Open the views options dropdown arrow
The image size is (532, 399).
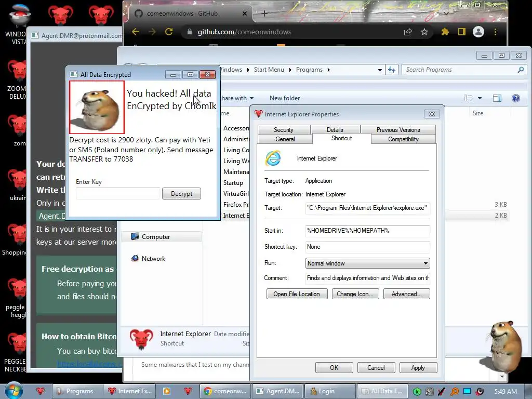coord(480,98)
